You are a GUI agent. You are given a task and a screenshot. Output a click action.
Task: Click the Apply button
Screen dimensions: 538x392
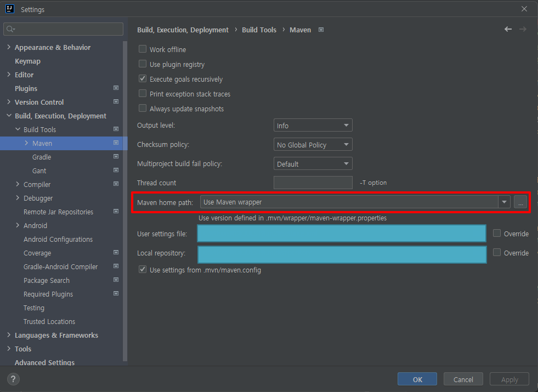[x=509, y=379]
